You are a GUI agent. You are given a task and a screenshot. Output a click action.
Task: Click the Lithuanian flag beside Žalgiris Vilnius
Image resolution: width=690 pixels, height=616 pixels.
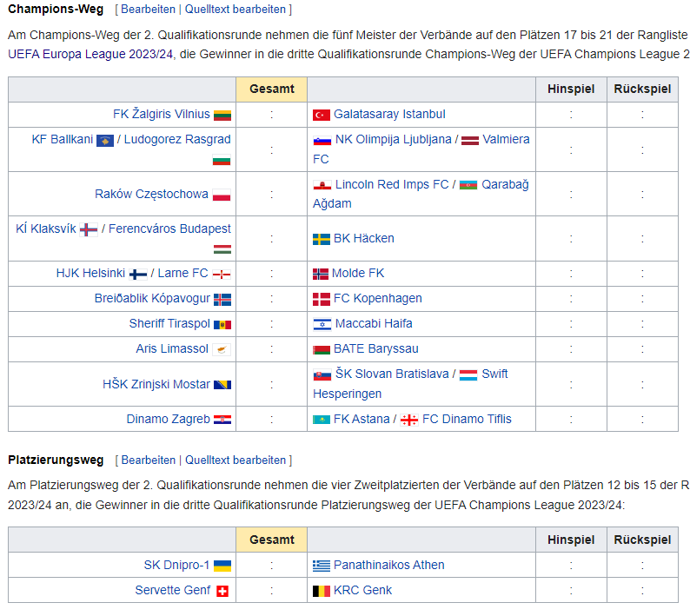pyautogui.click(x=222, y=116)
